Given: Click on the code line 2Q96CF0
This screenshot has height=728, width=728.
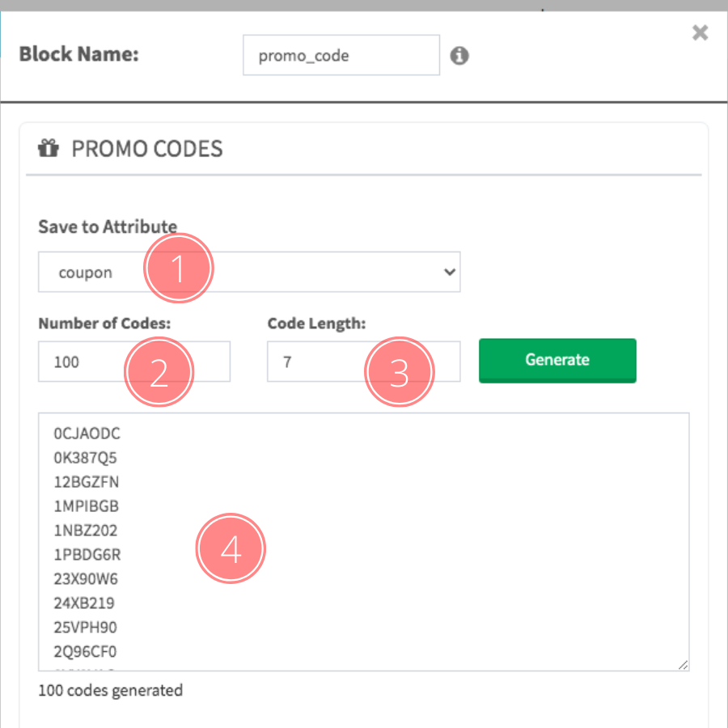Looking at the screenshot, I should pos(86,652).
